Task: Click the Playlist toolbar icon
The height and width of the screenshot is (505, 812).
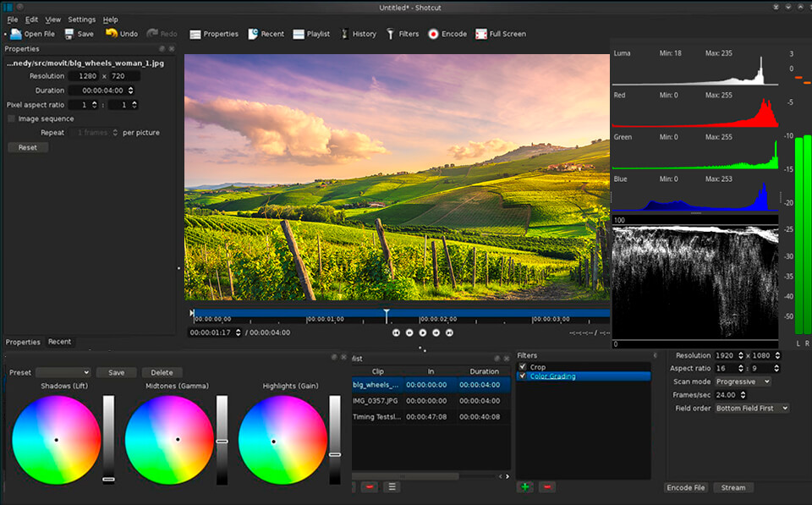Action: coord(310,34)
